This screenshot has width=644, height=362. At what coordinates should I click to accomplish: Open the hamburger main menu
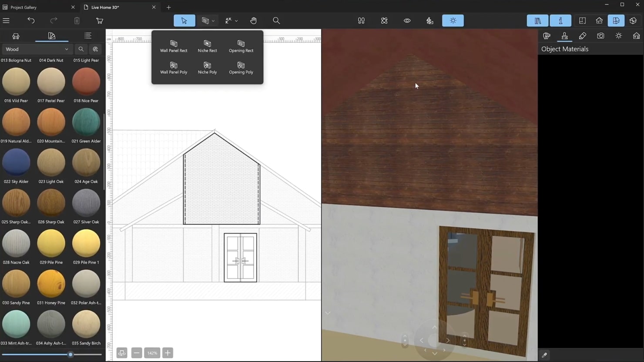(x=6, y=20)
